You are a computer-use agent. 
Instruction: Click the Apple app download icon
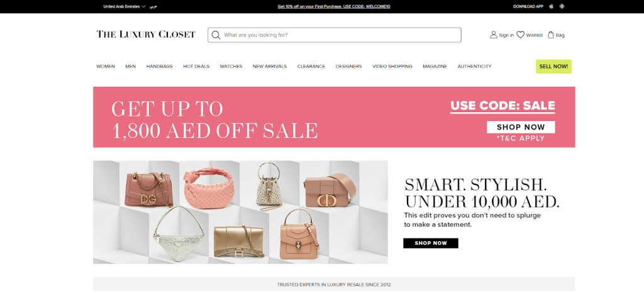[x=552, y=6]
